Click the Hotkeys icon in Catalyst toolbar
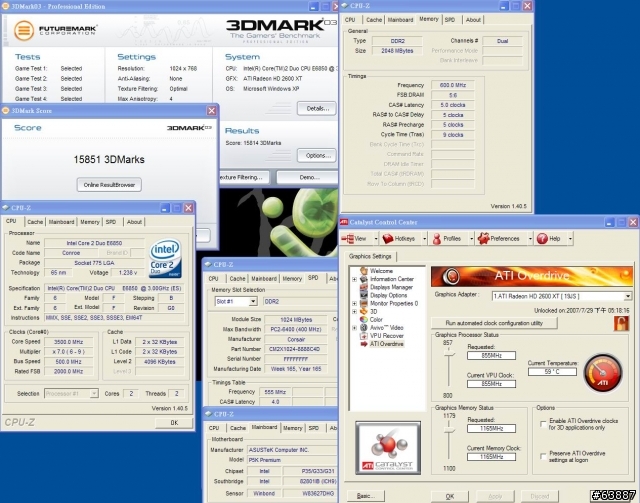This screenshot has height=503, width=640. coord(387,238)
